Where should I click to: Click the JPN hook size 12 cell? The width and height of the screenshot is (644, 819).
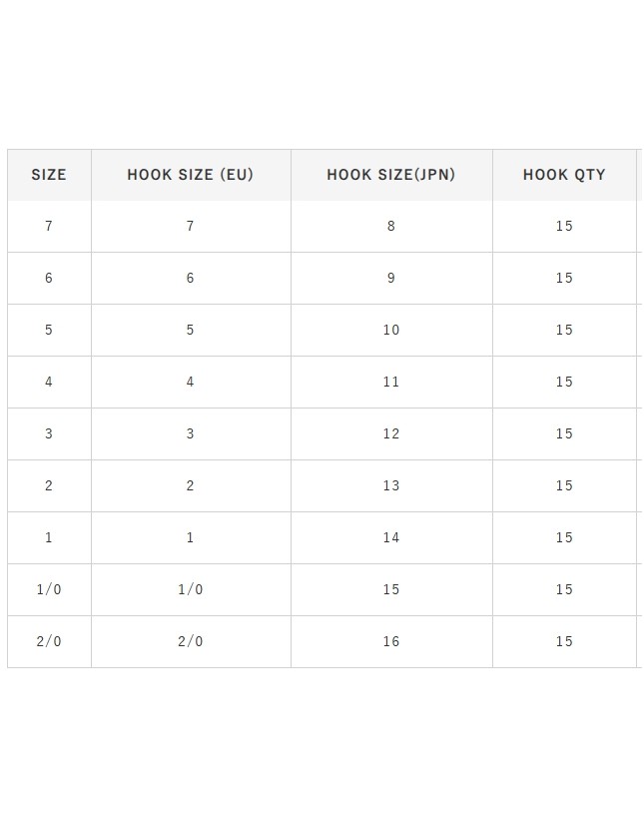click(390, 434)
